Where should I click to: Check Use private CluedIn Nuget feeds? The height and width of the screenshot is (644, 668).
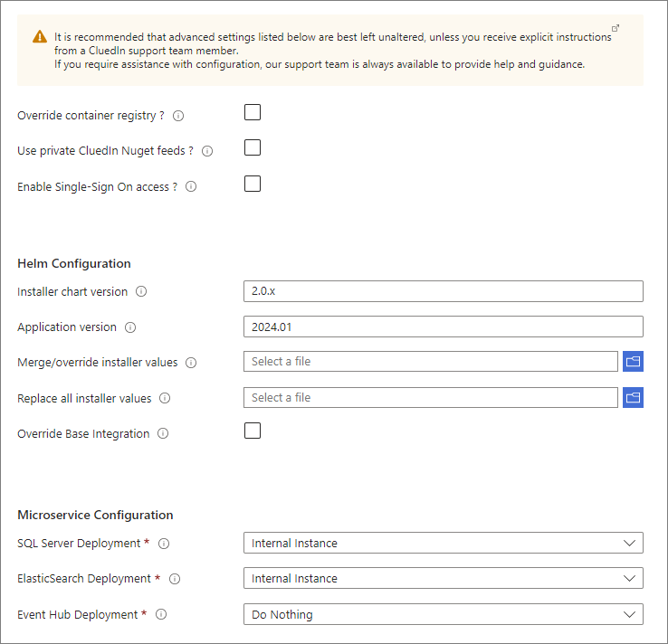[x=253, y=147]
